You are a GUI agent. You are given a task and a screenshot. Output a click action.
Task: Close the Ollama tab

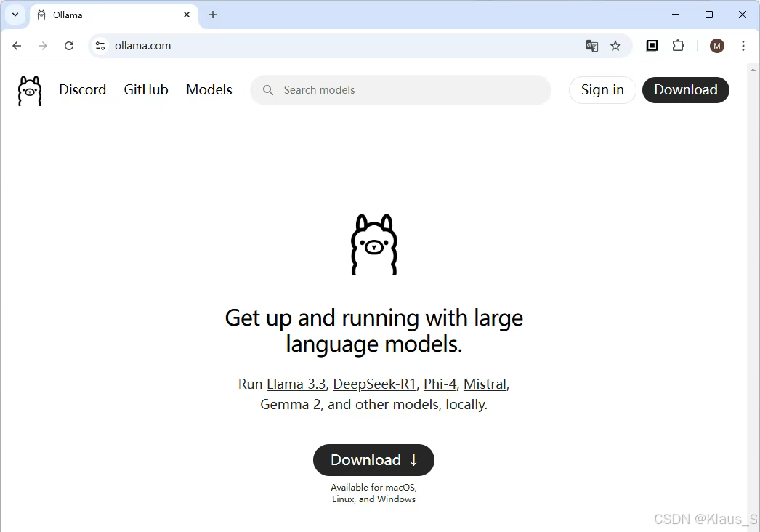point(187,15)
